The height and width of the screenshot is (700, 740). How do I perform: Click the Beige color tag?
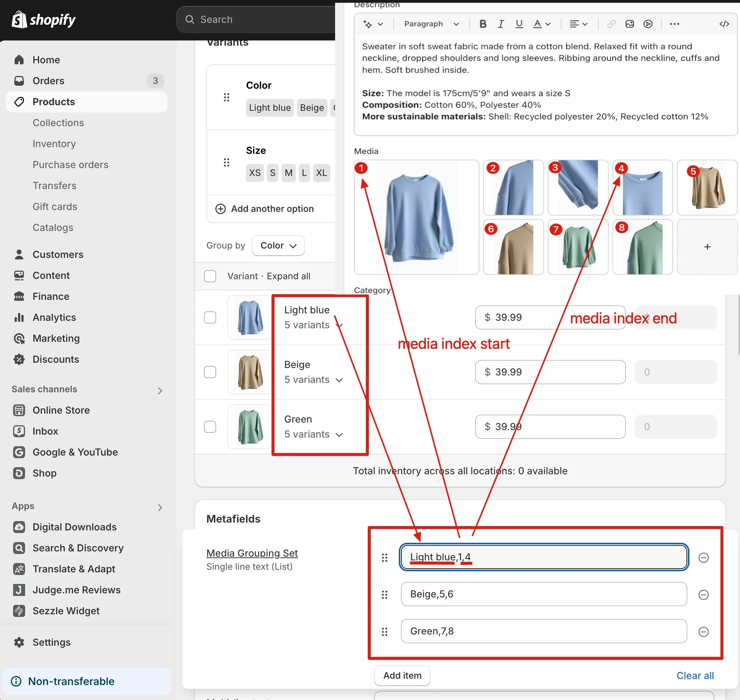312,108
